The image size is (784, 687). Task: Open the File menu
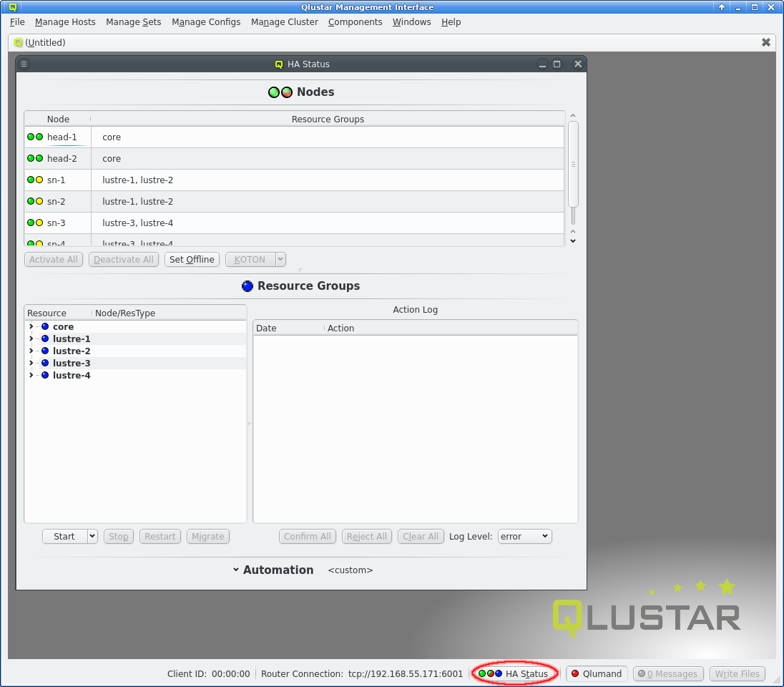click(x=17, y=22)
